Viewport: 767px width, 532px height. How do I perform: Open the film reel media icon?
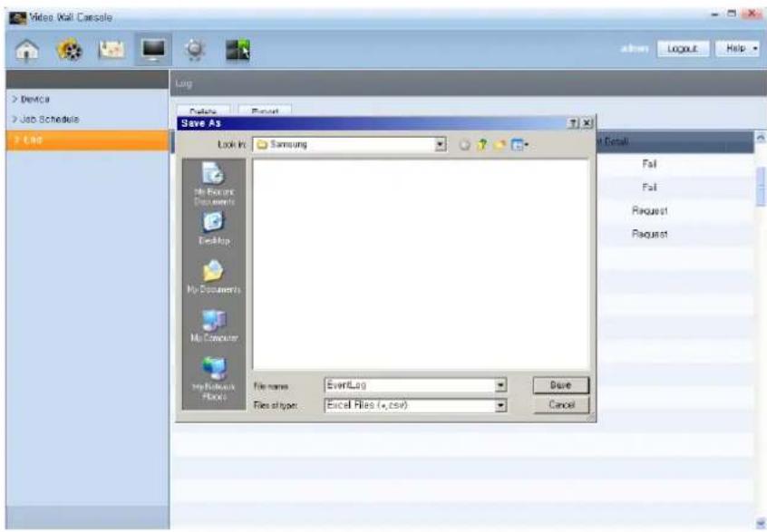point(70,50)
